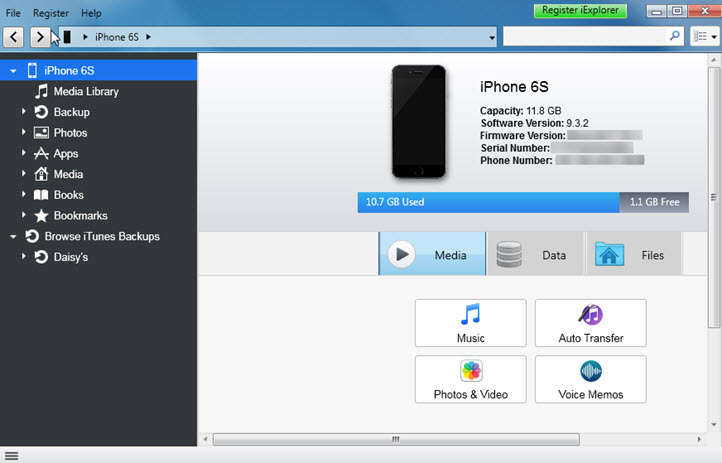Open the Auto Transfer tile
Viewport: 722px width, 463px height.
tap(590, 323)
